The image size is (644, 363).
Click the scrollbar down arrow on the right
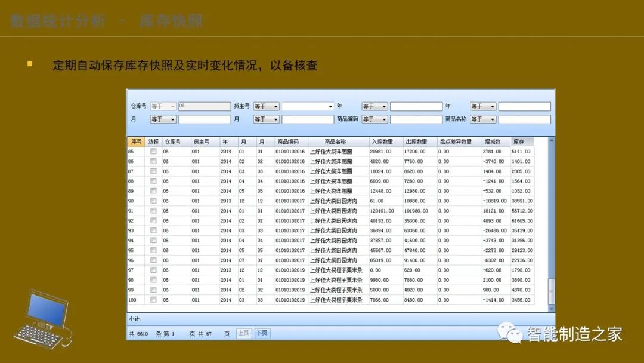click(552, 308)
